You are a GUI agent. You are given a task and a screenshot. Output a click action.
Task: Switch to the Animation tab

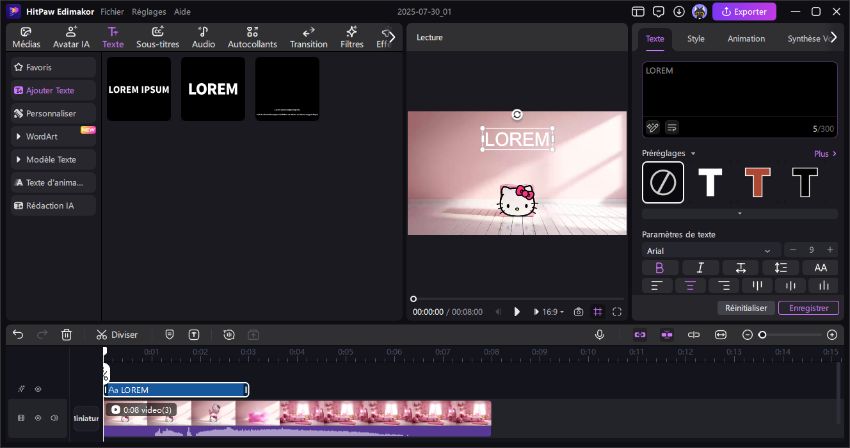click(746, 39)
